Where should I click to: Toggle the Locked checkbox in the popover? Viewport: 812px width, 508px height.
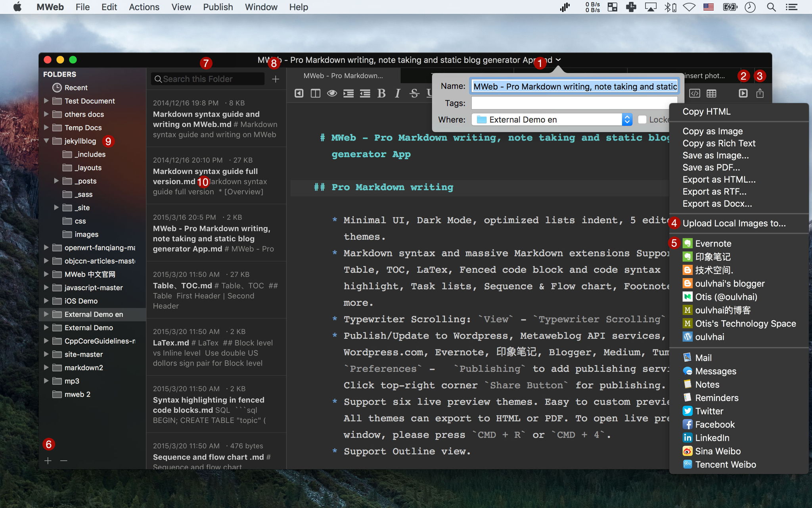(x=642, y=119)
